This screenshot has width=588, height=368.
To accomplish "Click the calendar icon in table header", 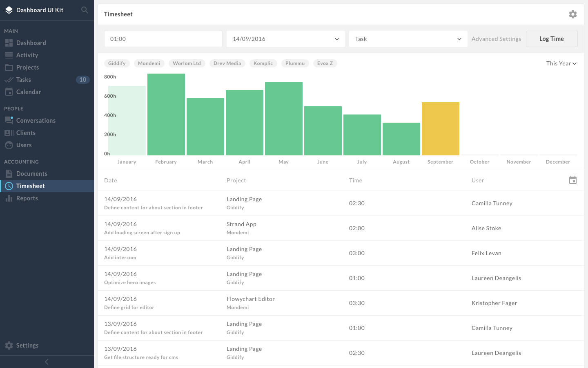I will [573, 180].
